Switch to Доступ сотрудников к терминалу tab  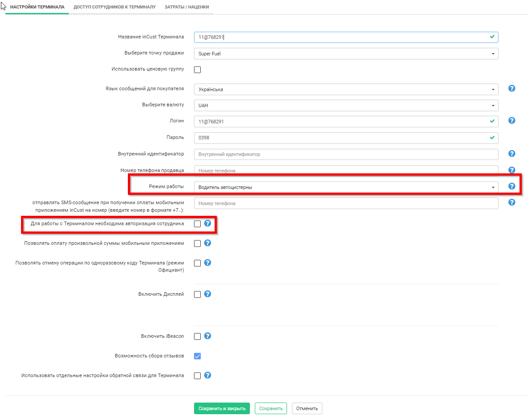click(x=114, y=7)
